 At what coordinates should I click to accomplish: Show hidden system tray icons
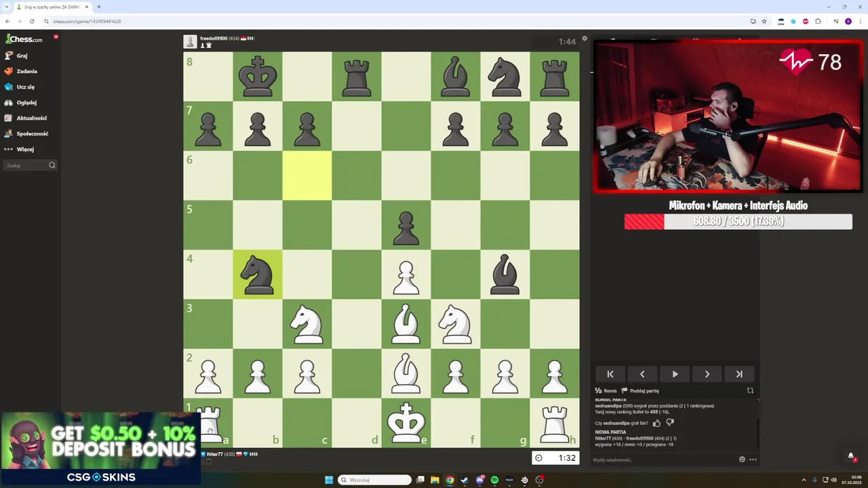click(x=804, y=480)
